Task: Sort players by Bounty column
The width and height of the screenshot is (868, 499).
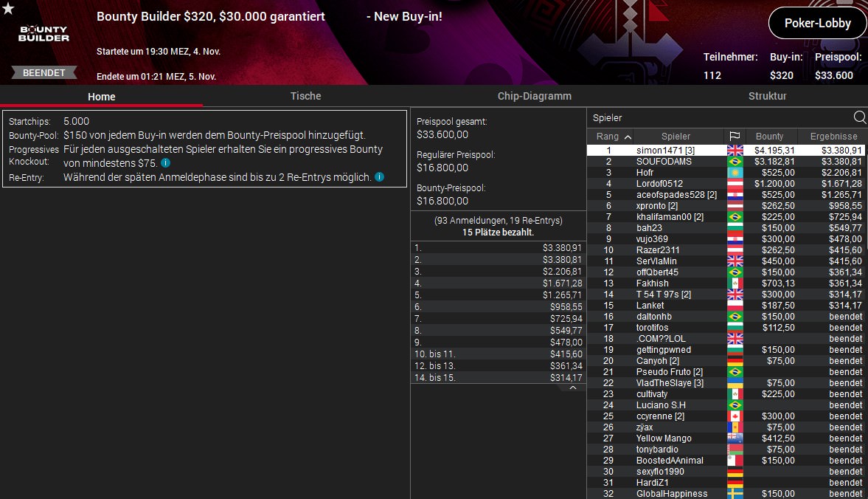Action: pyautogui.click(x=769, y=137)
